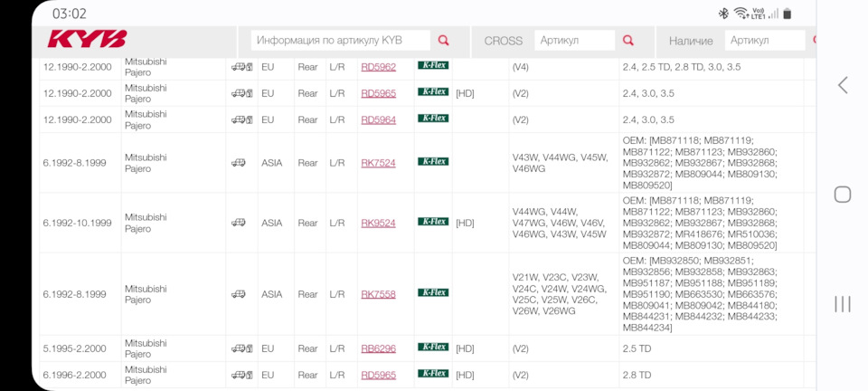Click the CROSS search magnifier icon
This screenshot has height=391, width=868.
pyautogui.click(x=628, y=41)
